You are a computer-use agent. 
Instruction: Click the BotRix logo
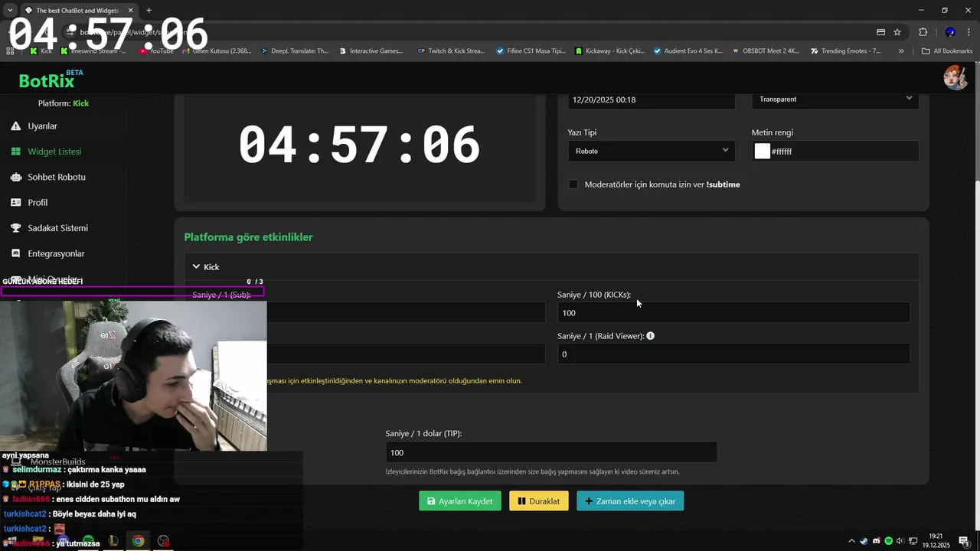47,80
